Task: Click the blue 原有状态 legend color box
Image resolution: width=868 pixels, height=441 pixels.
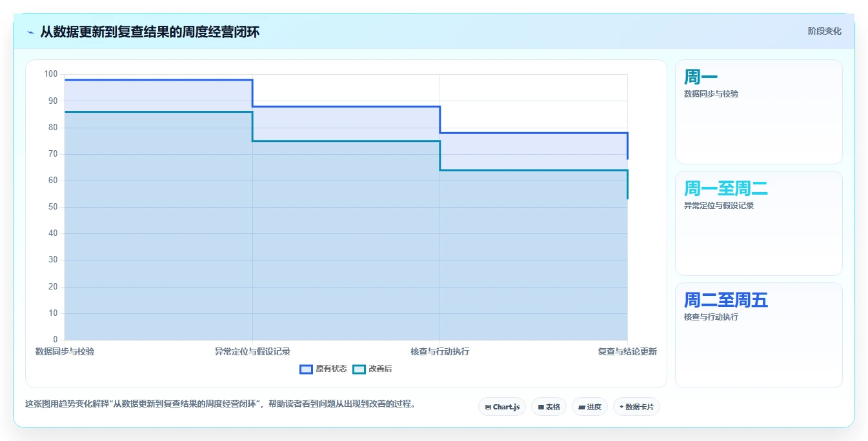Action: click(x=307, y=369)
